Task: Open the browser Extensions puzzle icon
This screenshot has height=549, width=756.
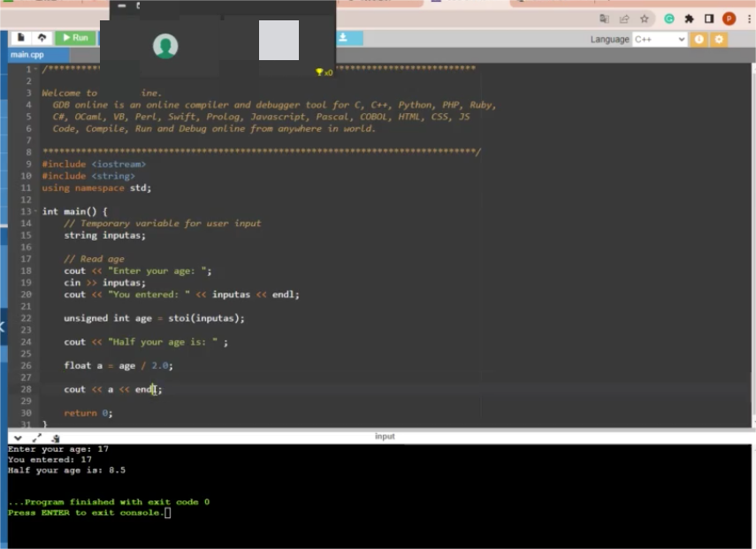Action: (x=689, y=19)
